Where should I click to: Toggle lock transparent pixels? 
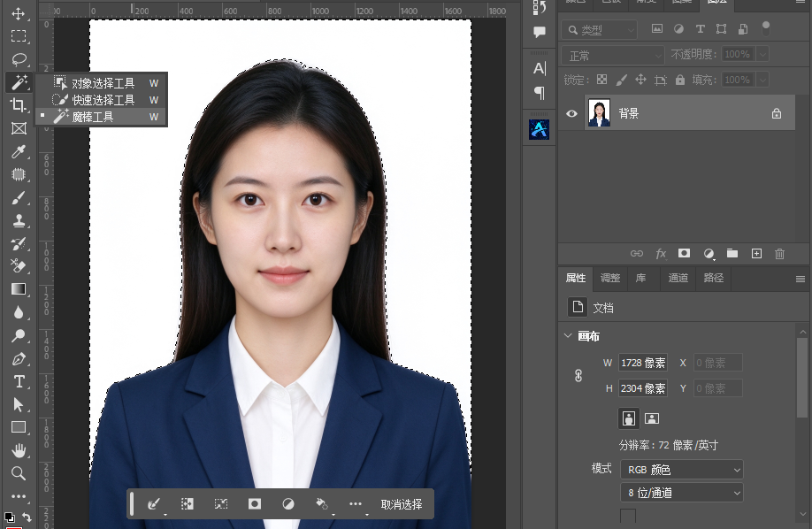[601, 80]
